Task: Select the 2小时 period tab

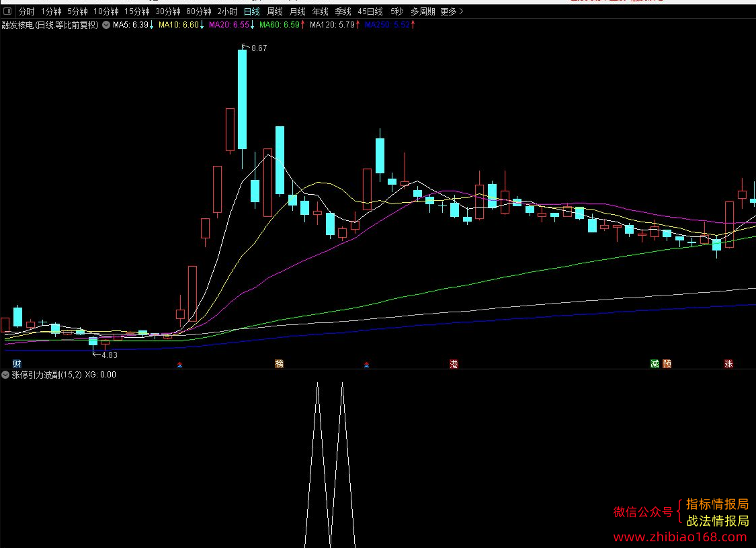Action: coord(227,11)
